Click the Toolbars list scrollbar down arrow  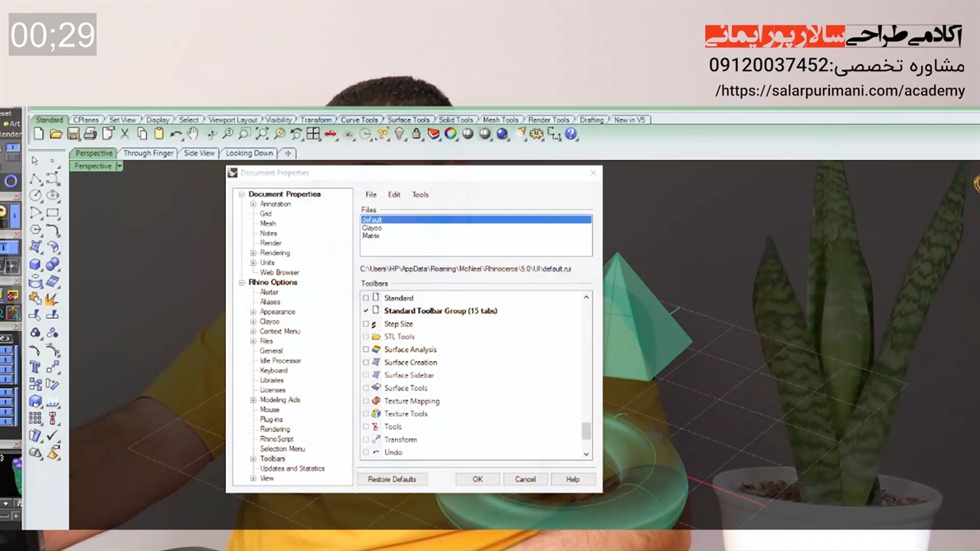pos(586,454)
